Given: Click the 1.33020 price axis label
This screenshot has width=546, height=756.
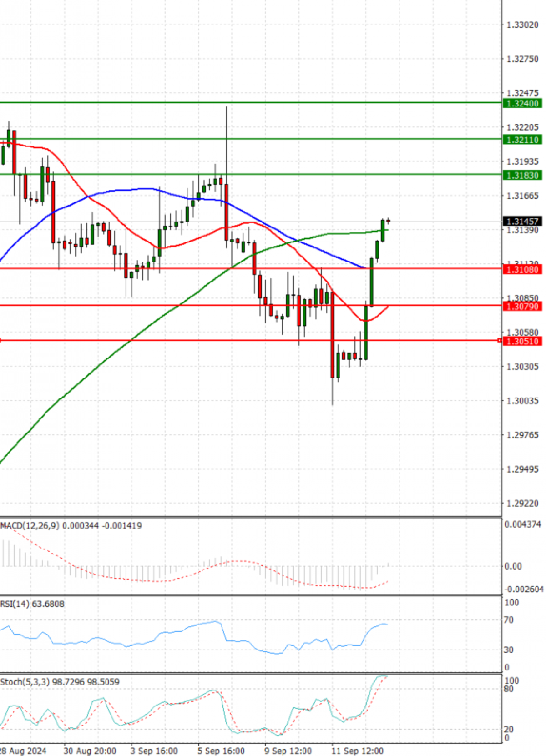Looking at the screenshot, I should point(522,25).
